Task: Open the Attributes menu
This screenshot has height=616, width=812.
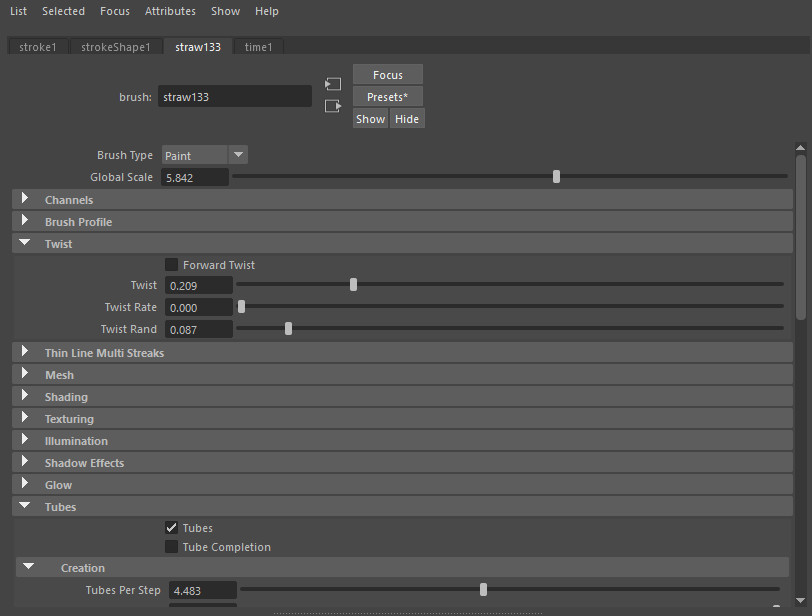Action: click(170, 11)
